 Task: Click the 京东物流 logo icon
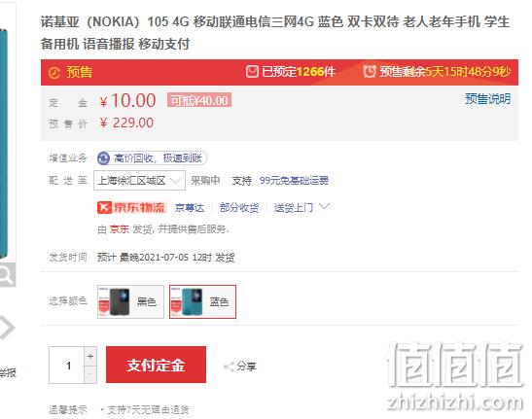pyautogui.click(x=104, y=207)
